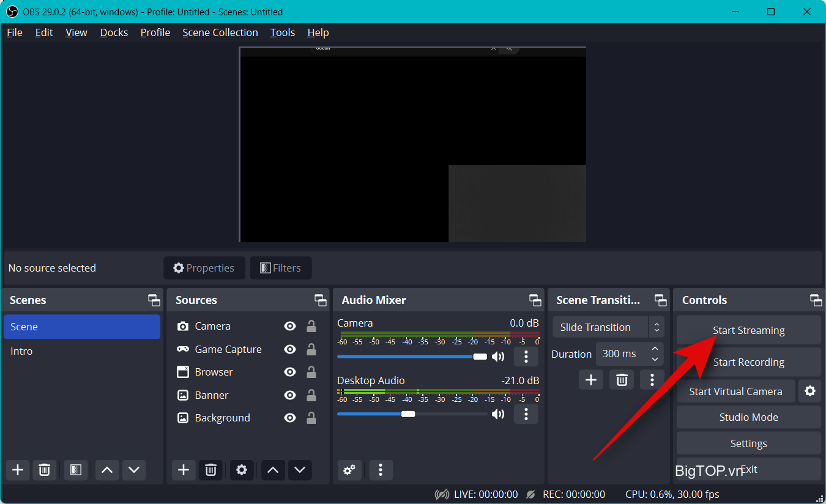Lock the Game Capture source

pyautogui.click(x=311, y=349)
